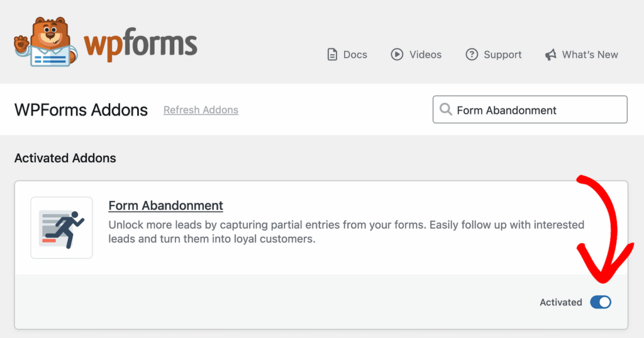Deactivate the Form Abandonment addon toggle
The image size is (644, 338).
pyautogui.click(x=601, y=302)
